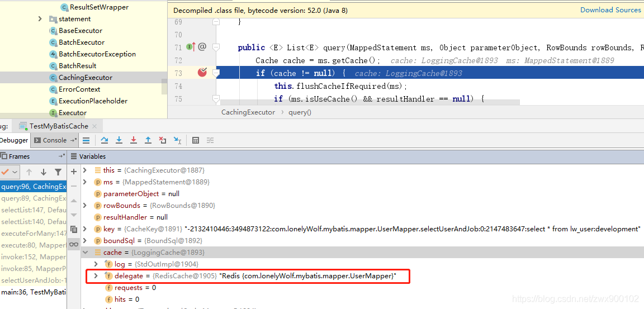Click the Trace Current Stream Chain icon
The width and height of the screenshot is (644, 309).
[x=210, y=140]
